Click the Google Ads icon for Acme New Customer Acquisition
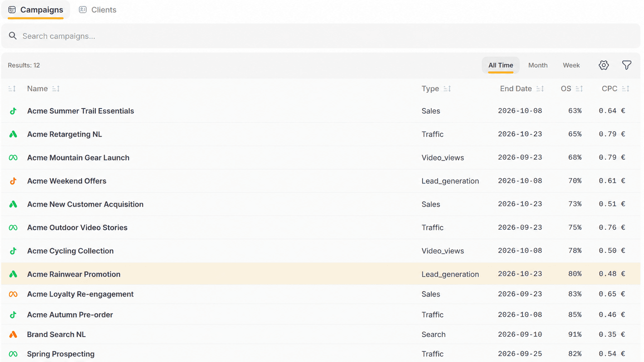644x362 pixels. click(13, 204)
